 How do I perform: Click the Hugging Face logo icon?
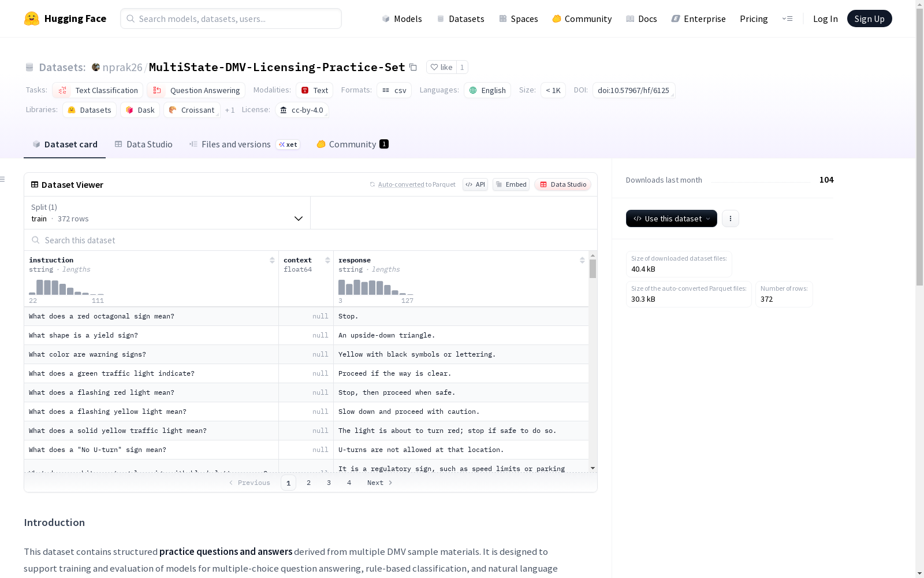point(32,18)
